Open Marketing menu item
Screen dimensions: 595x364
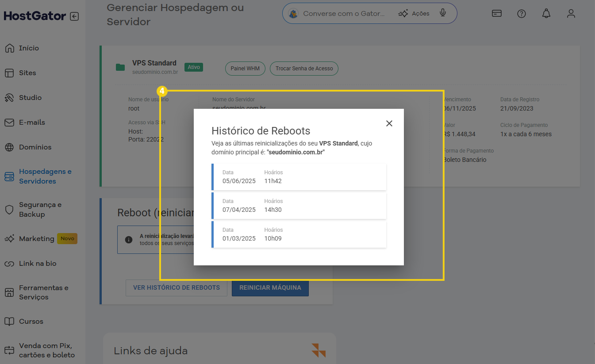[37, 239]
